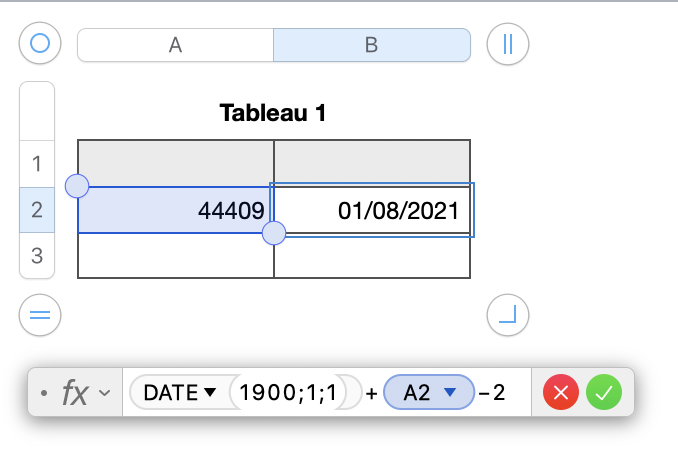This screenshot has height=466, width=678.
Task: Select row 3 header
Action: point(37,256)
